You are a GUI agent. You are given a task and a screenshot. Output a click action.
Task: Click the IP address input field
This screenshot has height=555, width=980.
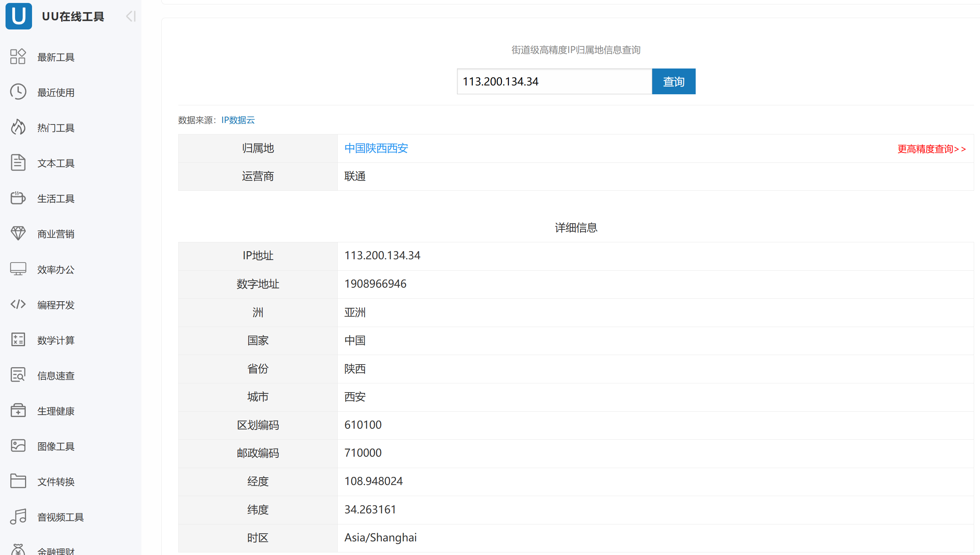point(554,81)
